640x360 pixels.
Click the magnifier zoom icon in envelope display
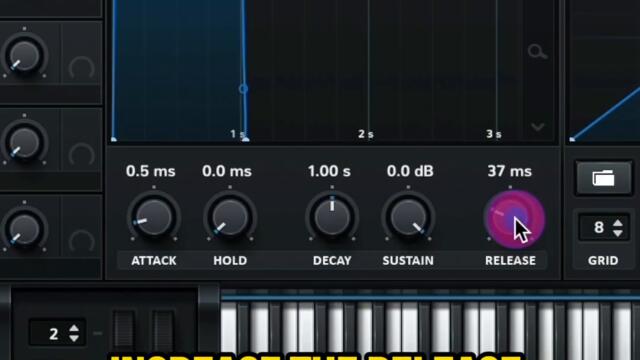[x=537, y=52]
